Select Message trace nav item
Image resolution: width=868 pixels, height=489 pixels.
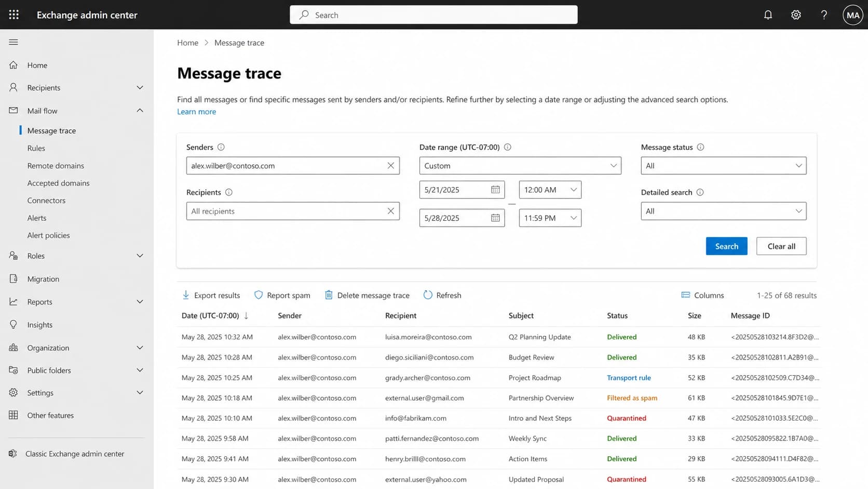coord(51,130)
